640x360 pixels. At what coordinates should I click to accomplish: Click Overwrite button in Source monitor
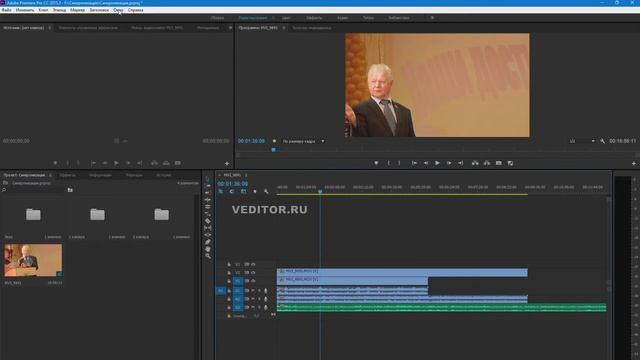pos(166,163)
